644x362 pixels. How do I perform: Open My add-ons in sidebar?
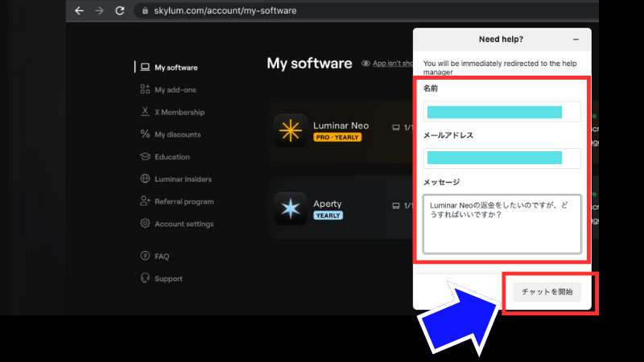[x=175, y=90]
